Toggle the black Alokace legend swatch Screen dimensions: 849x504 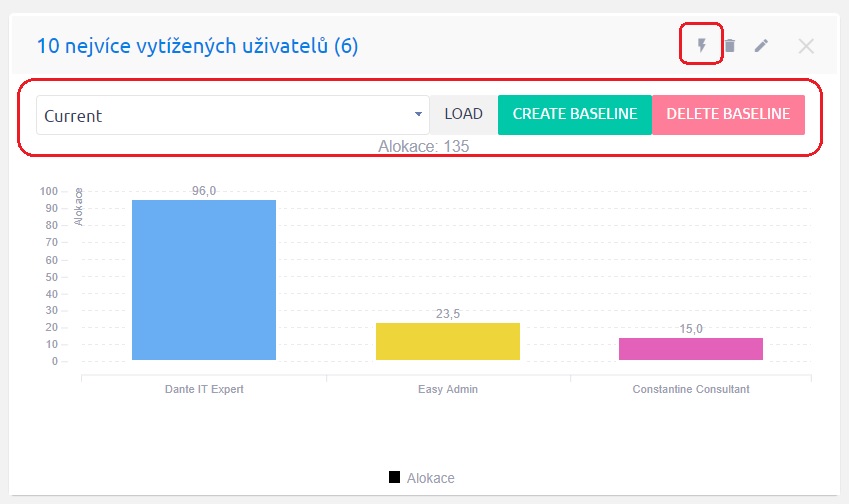(x=395, y=478)
